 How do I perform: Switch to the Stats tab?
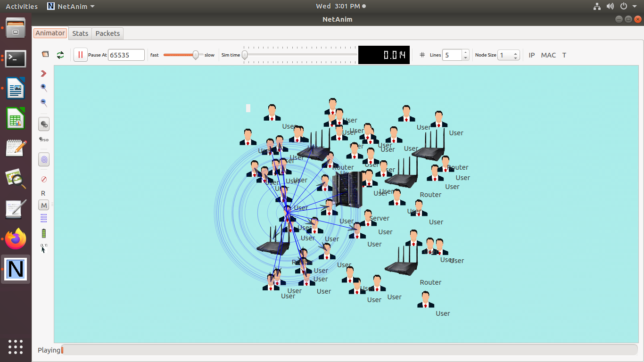click(80, 33)
